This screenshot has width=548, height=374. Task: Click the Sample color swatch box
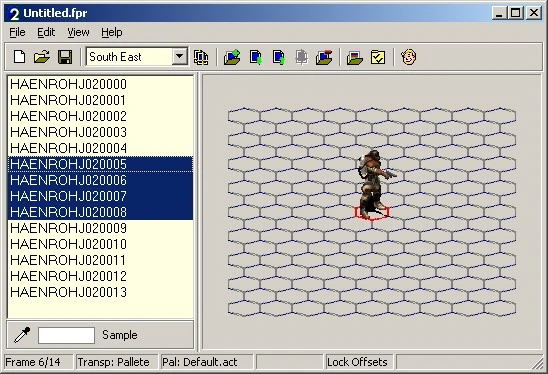pyautogui.click(x=66, y=335)
